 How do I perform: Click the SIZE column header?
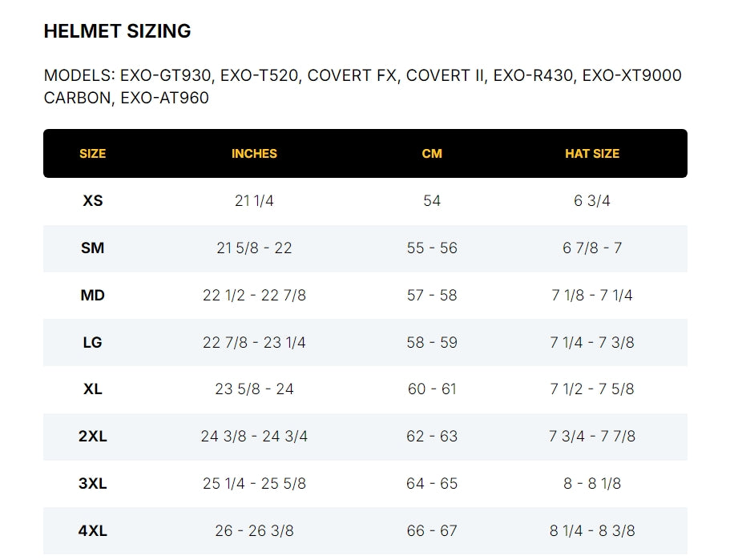point(93,154)
